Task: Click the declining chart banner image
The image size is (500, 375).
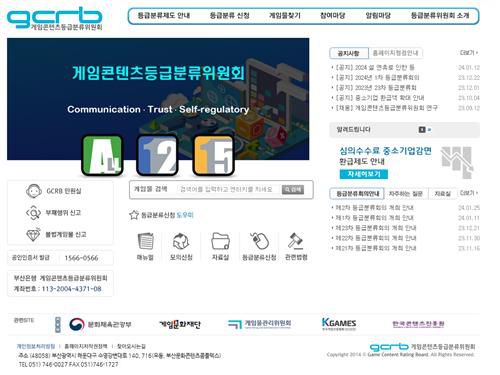Action: pyautogui.click(x=458, y=162)
